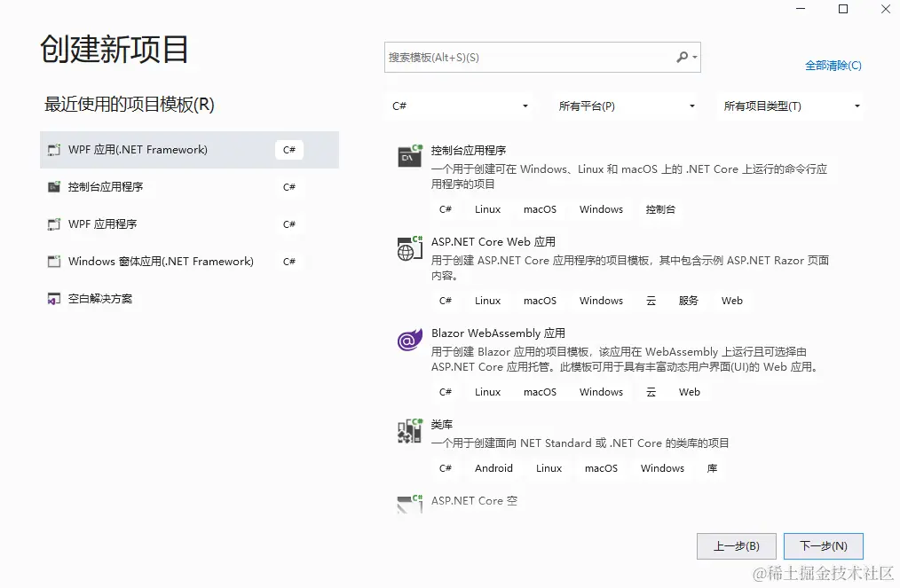Screen dimensions: 900x588
Task: Click C# badge beside Windows 窗体应用
Action: pyautogui.click(x=289, y=262)
